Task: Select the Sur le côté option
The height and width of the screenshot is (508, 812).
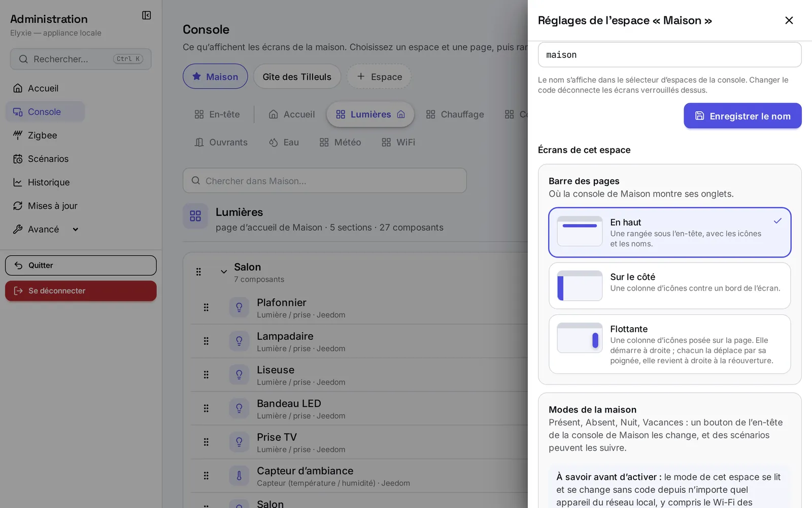Action: pyautogui.click(x=669, y=285)
